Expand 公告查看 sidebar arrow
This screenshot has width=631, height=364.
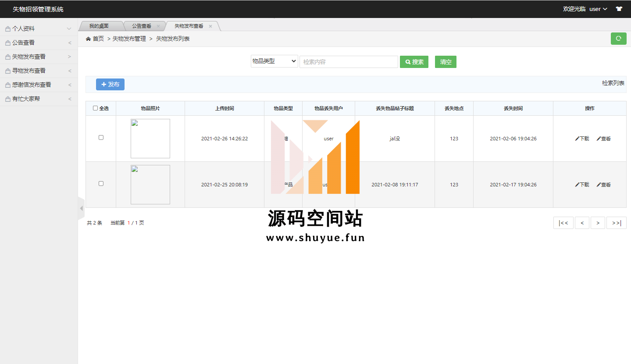(x=70, y=43)
